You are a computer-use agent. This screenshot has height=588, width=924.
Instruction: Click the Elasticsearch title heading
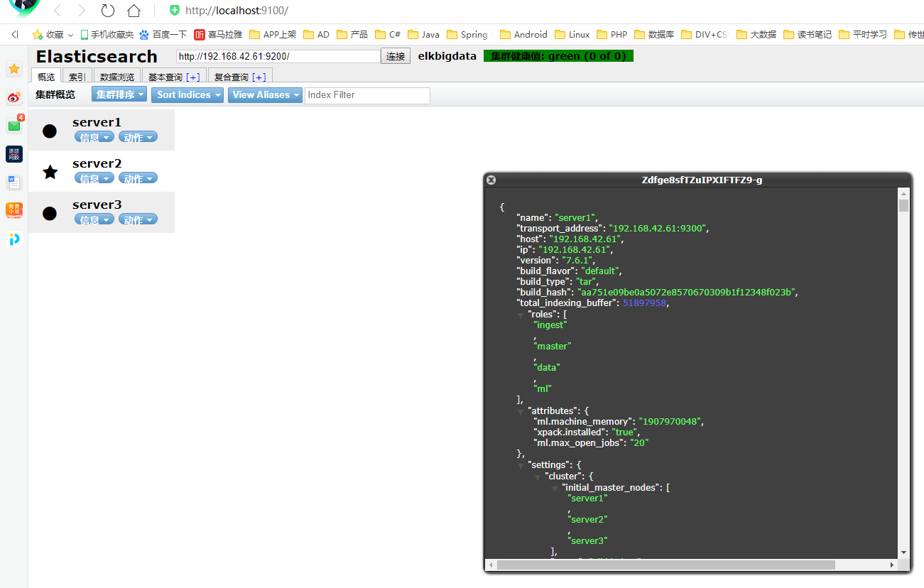pyautogui.click(x=97, y=57)
